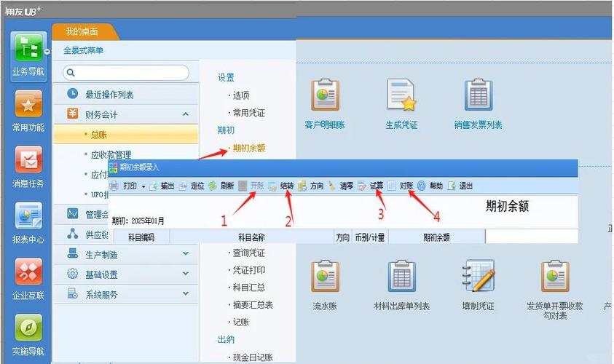This screenshot has width=614, height=364.
Task: Click 打印 printer icon in toolbar
Action: 114,186
